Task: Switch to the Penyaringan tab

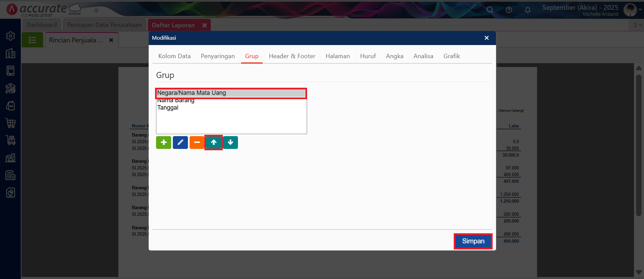Action: click(x=217, y=56)
